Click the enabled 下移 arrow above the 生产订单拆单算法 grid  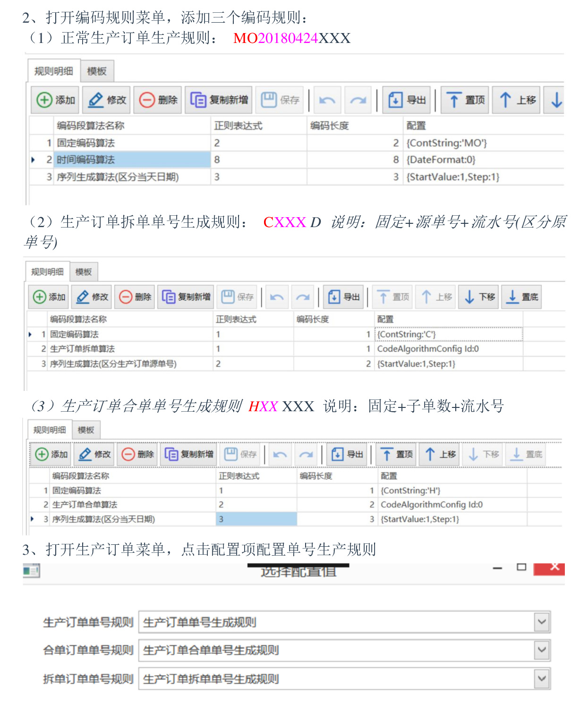[x=469, y=297]
